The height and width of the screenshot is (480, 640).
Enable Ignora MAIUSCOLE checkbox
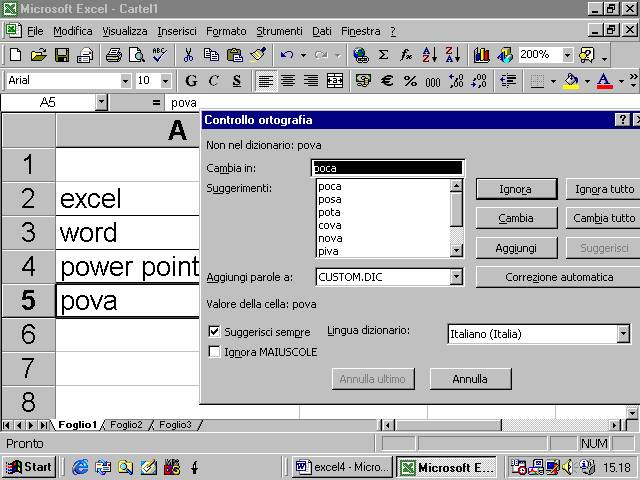(214, 351)
